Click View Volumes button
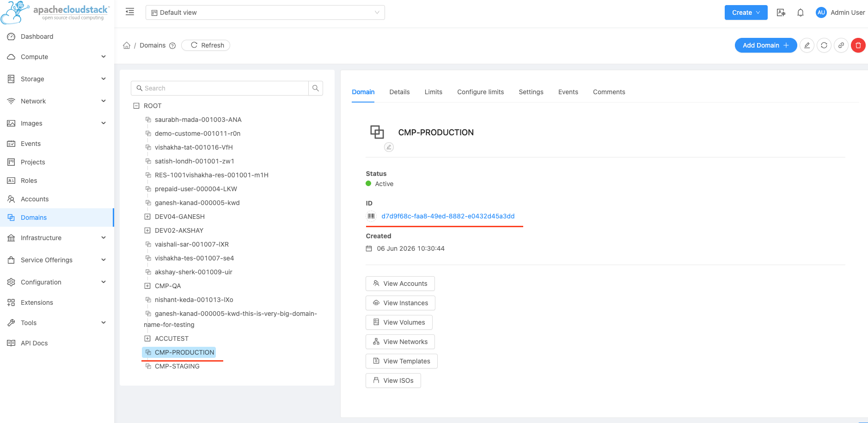868x423 pixels. (x=399, y=322)
